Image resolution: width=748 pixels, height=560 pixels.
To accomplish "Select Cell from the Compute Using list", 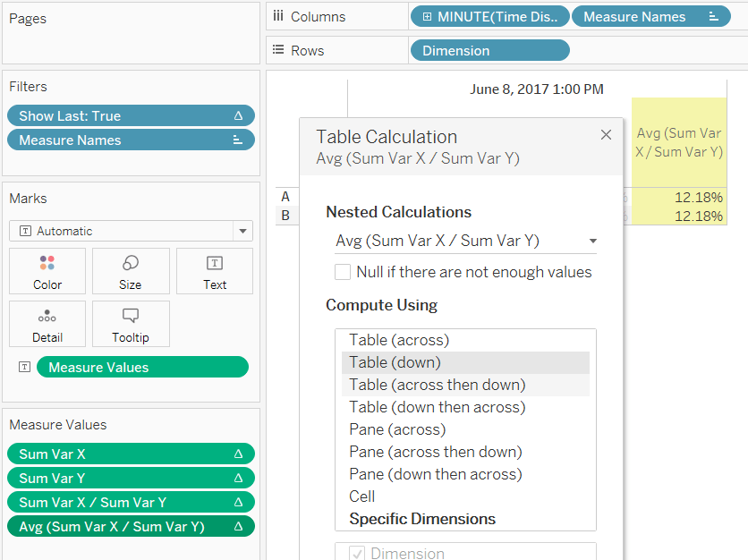I will [362, 496].
